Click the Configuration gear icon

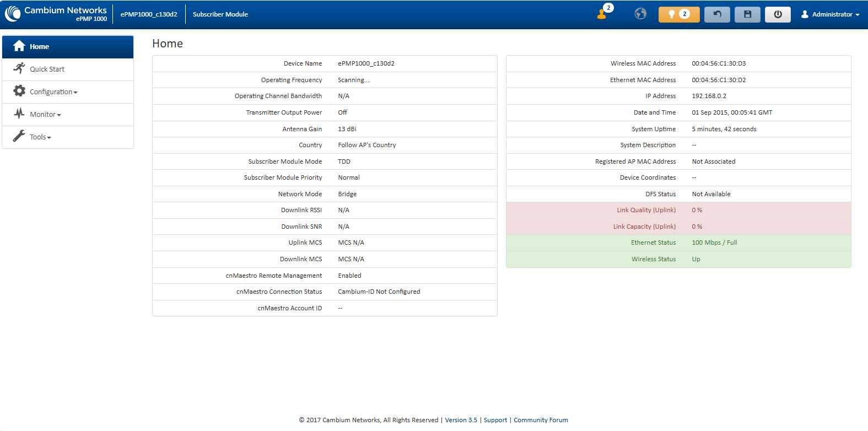pos(19,91)
